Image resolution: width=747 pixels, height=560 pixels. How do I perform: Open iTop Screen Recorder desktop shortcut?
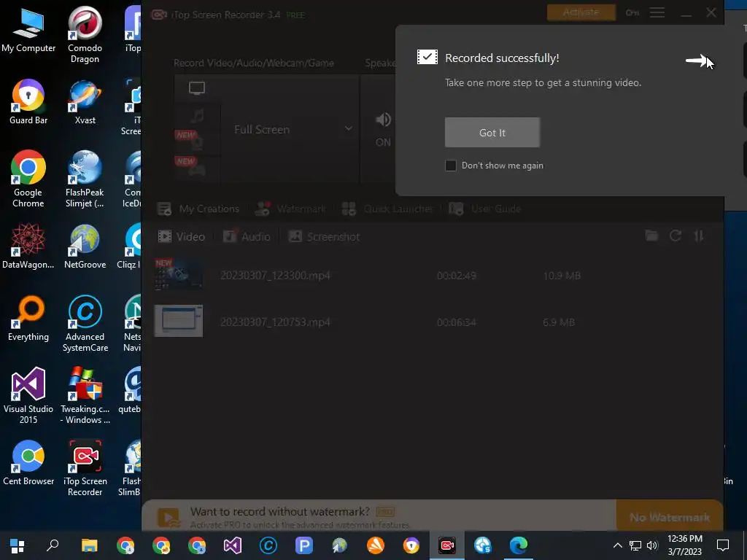pos(85,468)
